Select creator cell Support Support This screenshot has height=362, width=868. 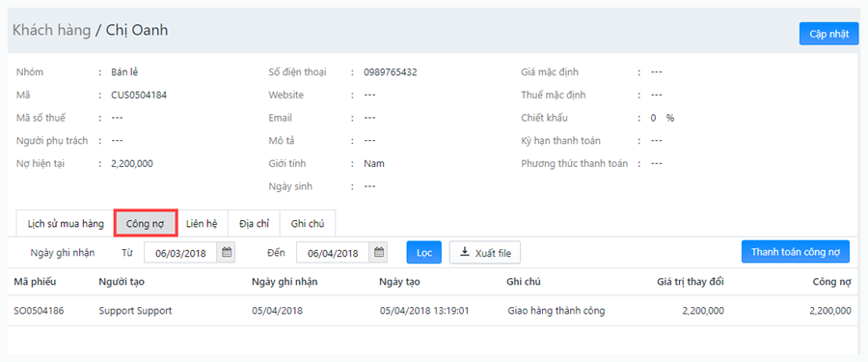pos(135,311)
